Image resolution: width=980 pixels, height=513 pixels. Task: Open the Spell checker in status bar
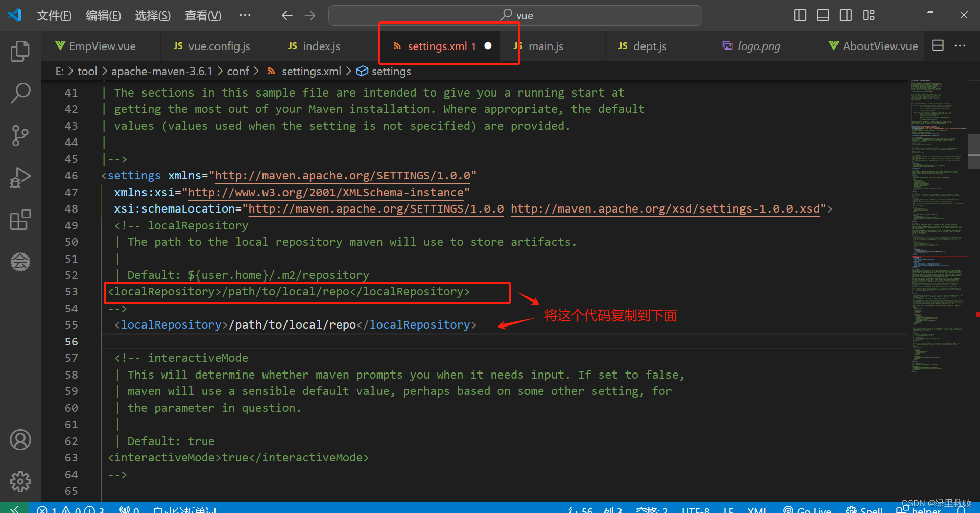tap(866, 509)
